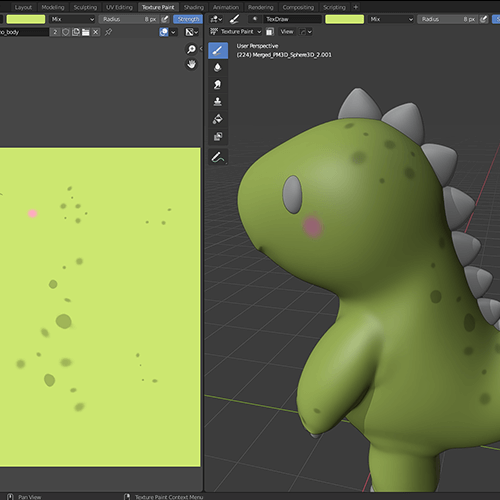Switch to the UV Editing workspace tab
Viewport: 500px width, 500px height.
pos(119,7)
